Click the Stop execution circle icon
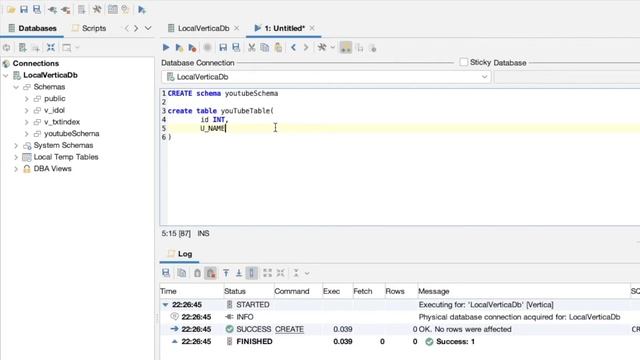640x360 pixels. tap(207, 48)
